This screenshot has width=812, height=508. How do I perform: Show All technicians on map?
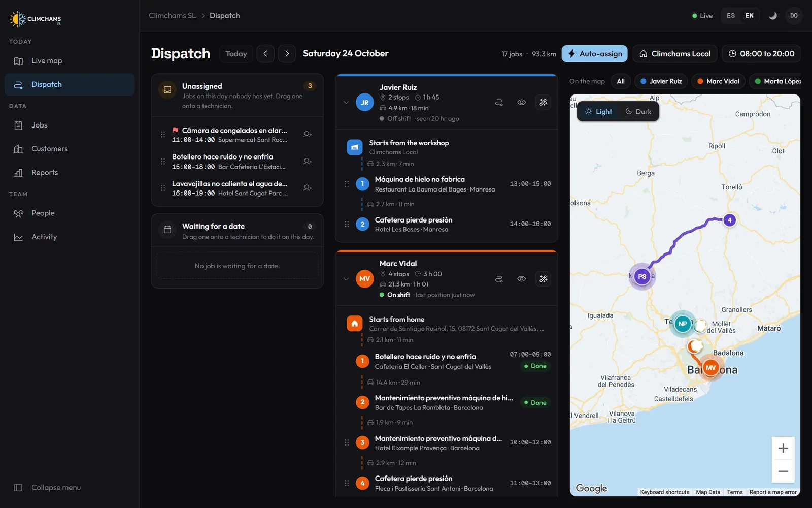621,81
